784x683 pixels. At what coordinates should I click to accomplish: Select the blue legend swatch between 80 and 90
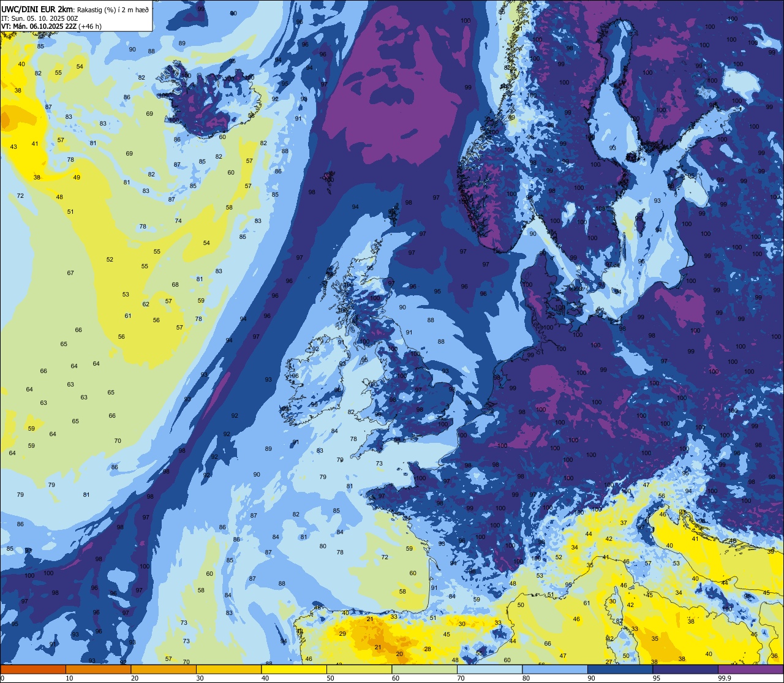[555, 669]
